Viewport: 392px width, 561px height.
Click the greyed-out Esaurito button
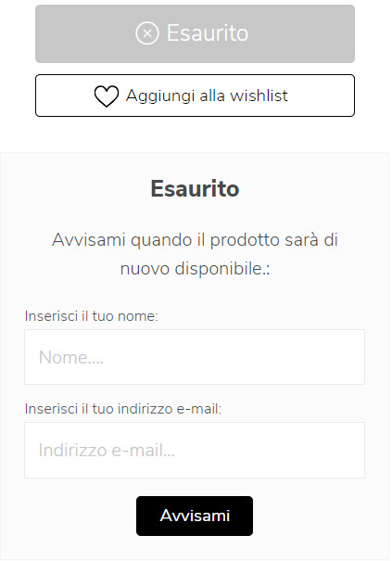195,34
